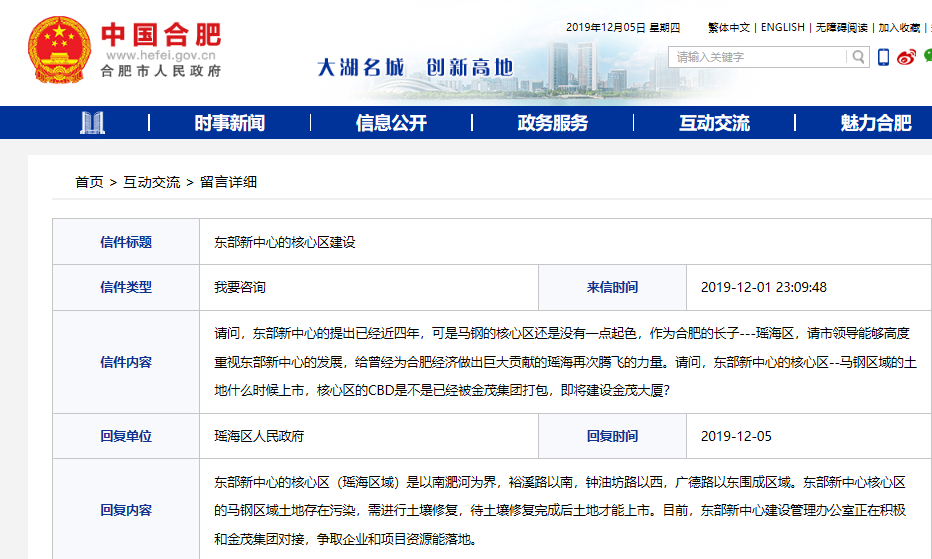Screen dimensions: 932x559
Task: Switch to 繁体中文 version
Action: click(729, 27)
